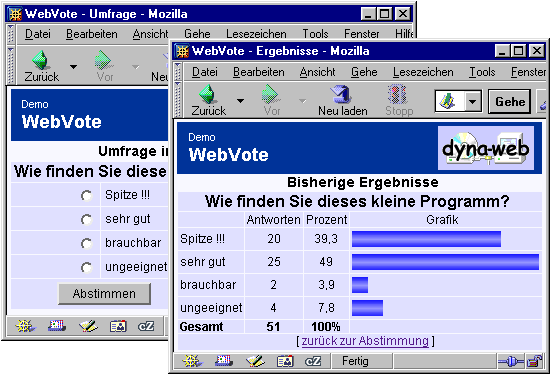Viewport: 550px width, 374px height.
Task: Click the 100% total percent cell
Action: 326,327
